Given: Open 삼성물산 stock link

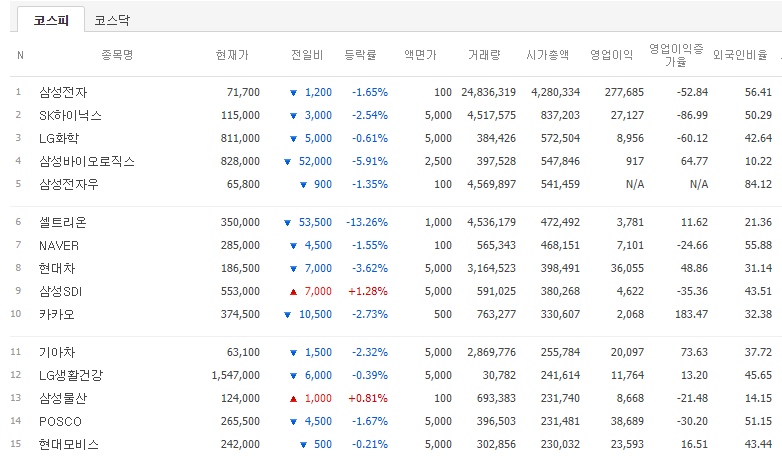Looking at the screenshot, I should click(63, 398).
